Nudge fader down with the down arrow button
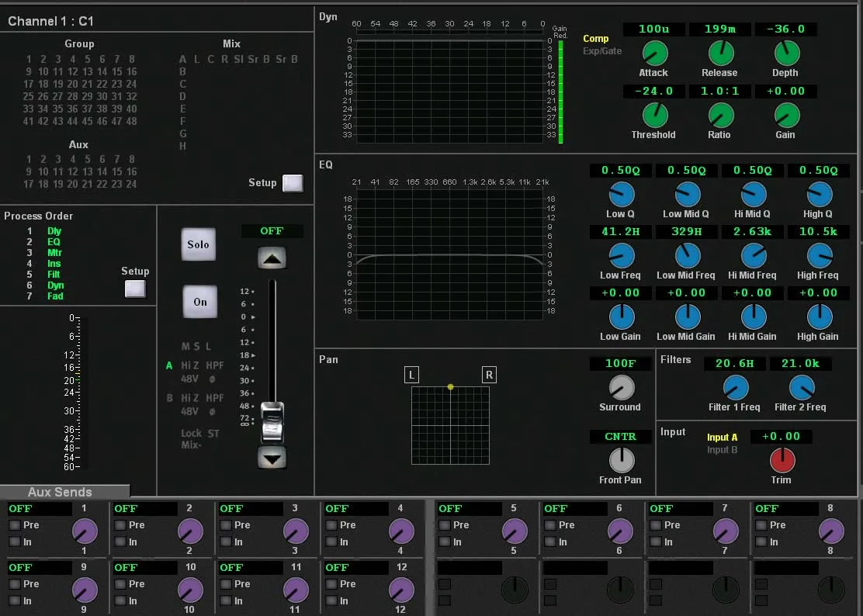This screenshot has height=616, width=863. pos(272,458)
